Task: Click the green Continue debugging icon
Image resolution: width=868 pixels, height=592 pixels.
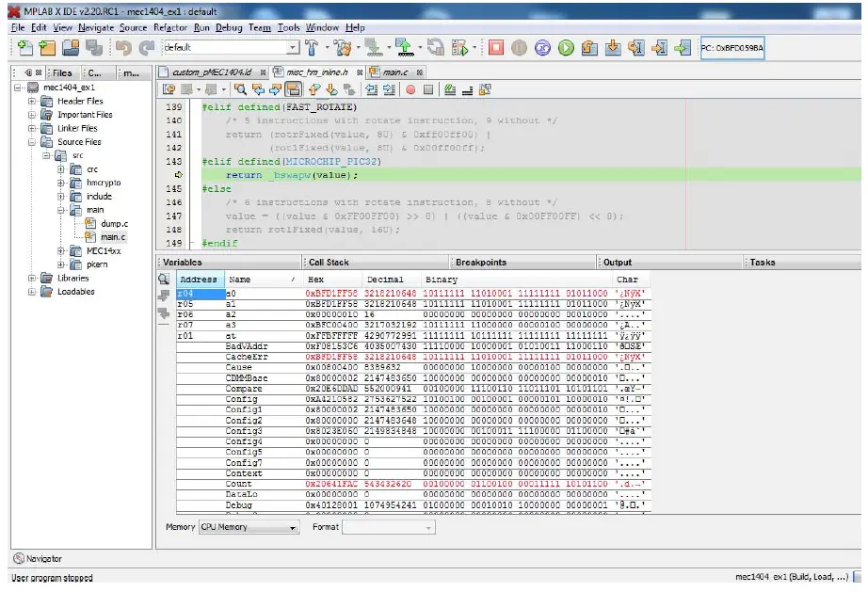Action: tap(566, 47)
